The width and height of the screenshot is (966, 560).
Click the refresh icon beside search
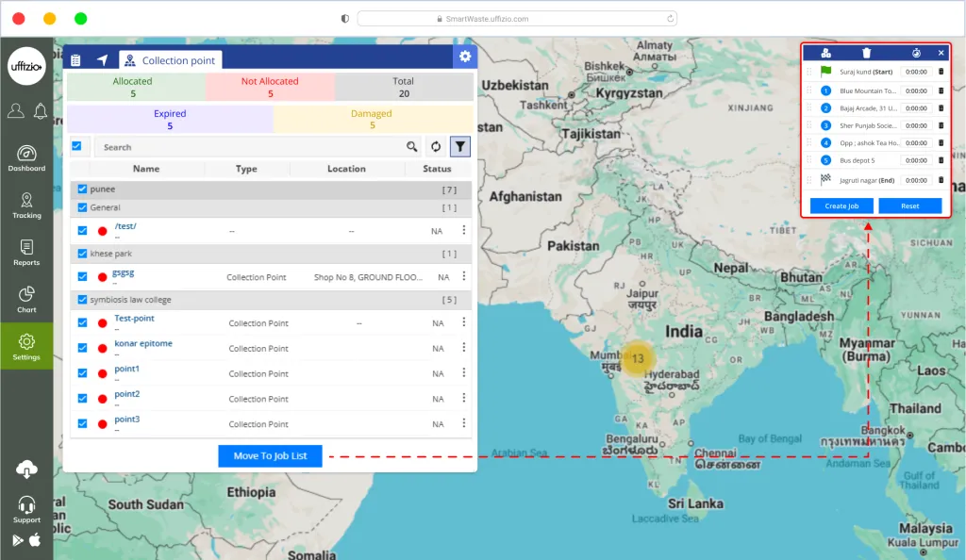pyautogui.click(x=436, y=147)
